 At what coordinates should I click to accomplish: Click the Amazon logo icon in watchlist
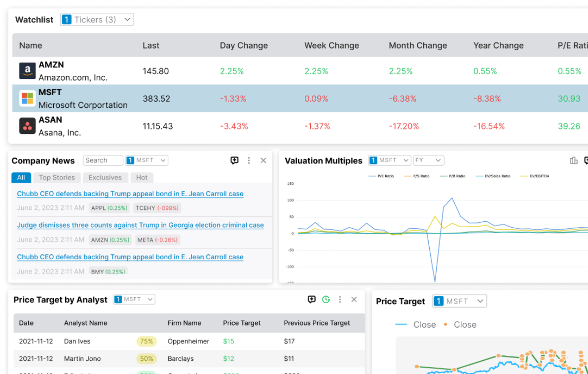pyautogui.click(x=27, y=71)
